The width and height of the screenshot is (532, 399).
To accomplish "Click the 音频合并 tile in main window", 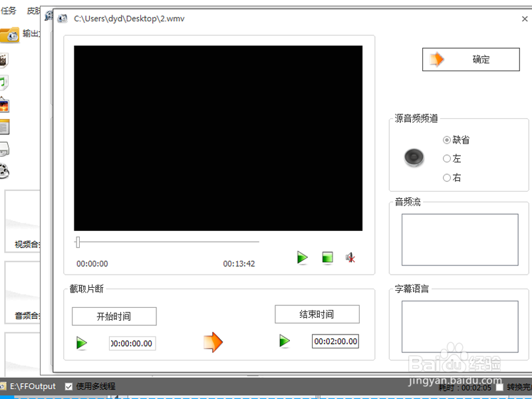I will (23, 293).
